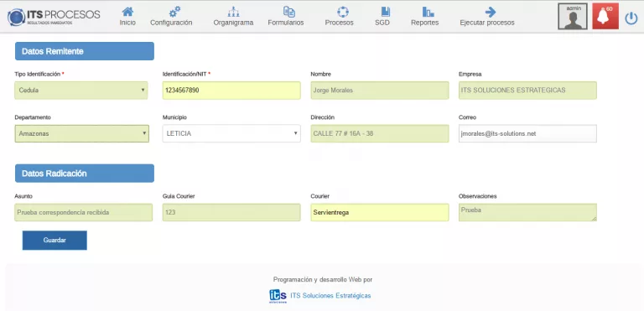Open the Organigrama hierarchy icon
Viewport: 644px width, 311px height.
[233, 12]
